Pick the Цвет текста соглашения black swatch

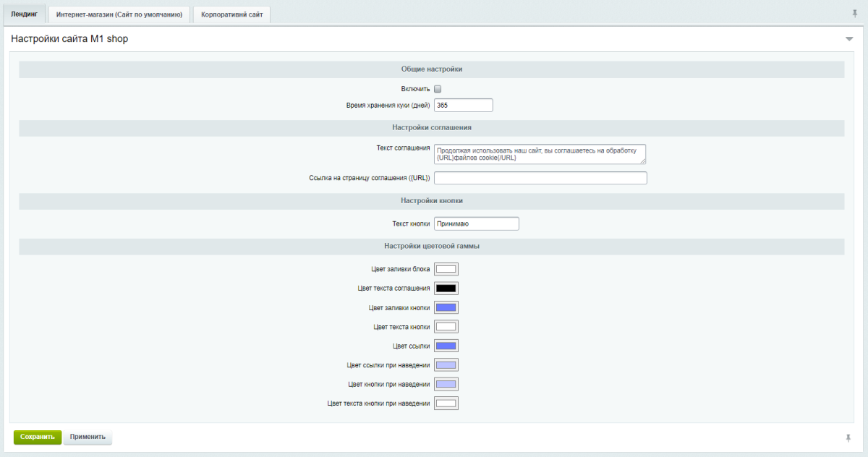pyautogui.click(x=446, y=288)
